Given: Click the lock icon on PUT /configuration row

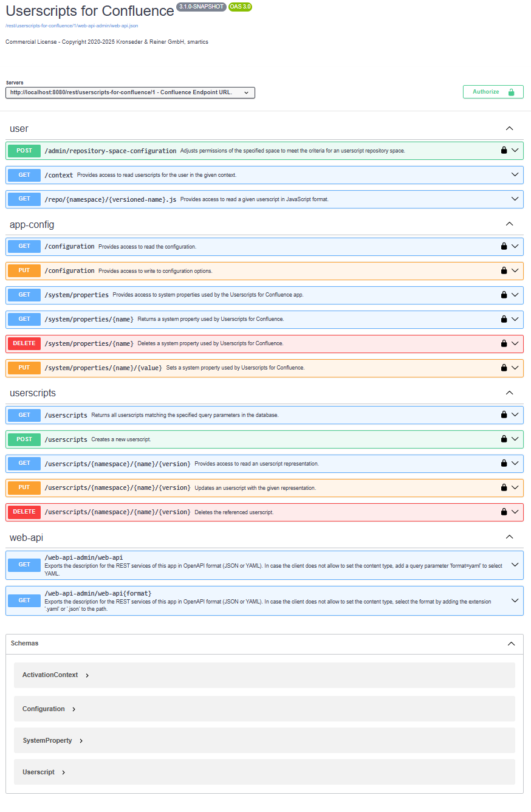Looking at the screenshot, I should [x=504, y=270].
